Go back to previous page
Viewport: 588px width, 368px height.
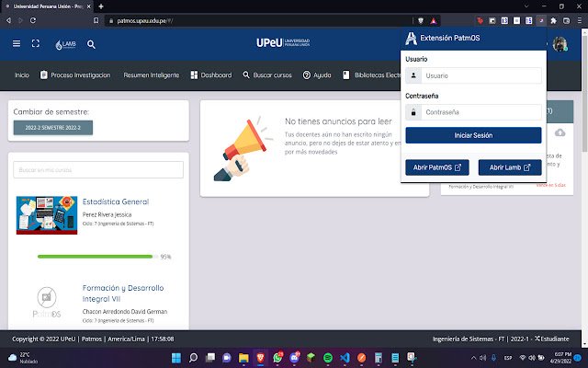point(8,20)
